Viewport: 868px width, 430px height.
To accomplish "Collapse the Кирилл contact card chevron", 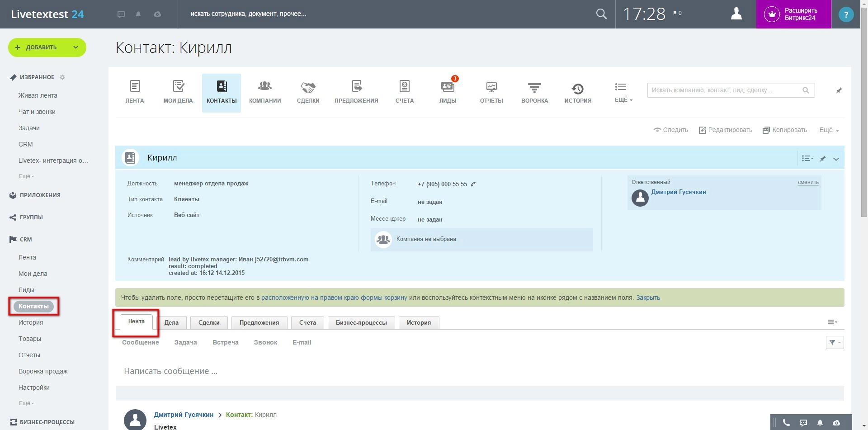I will tap(836, 159).
